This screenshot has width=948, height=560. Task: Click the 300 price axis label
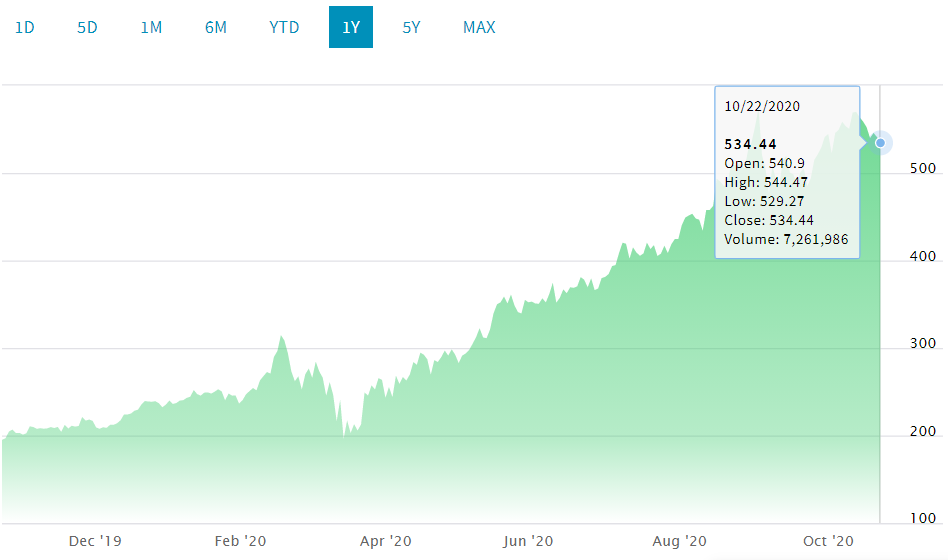924,343
